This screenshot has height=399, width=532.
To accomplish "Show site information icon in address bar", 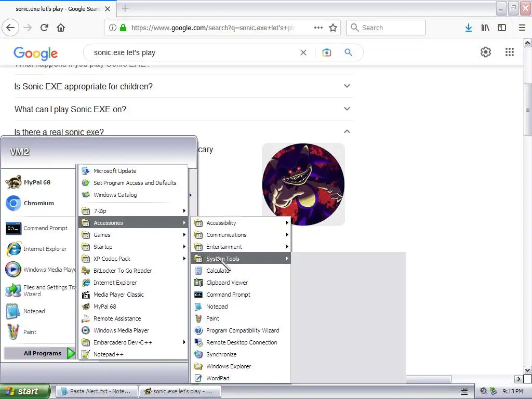I will tap(112, 28).
